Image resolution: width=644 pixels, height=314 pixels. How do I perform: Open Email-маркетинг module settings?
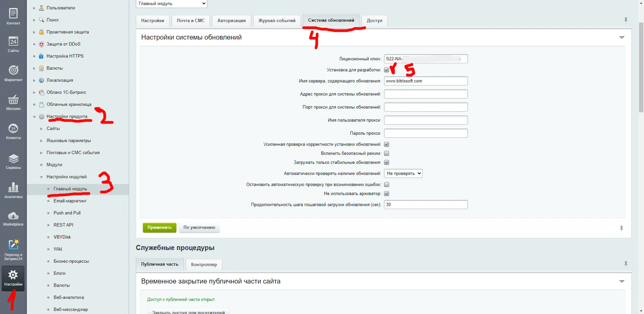click(x=70, y=201)
